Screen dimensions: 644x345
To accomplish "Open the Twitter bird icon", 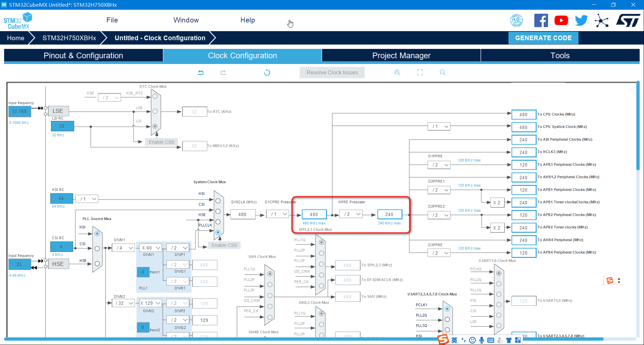I will (x=581, y=20).
